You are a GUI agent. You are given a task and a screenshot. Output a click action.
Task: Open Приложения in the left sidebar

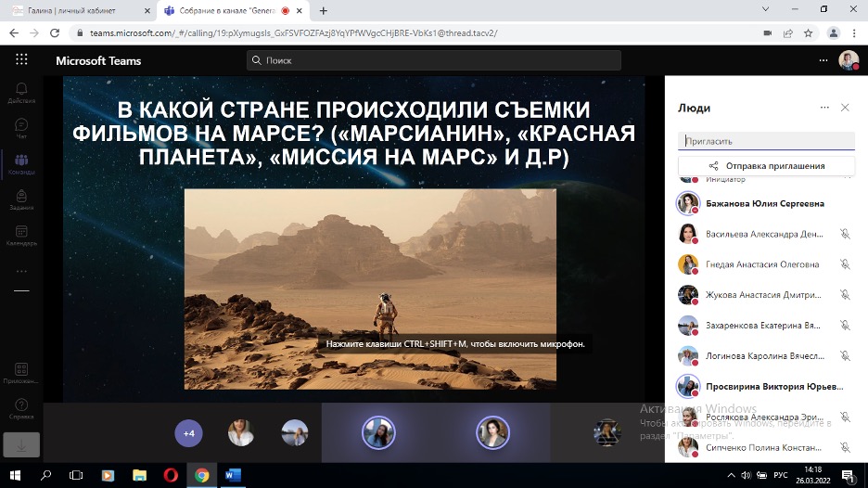(x=21, y=374)
